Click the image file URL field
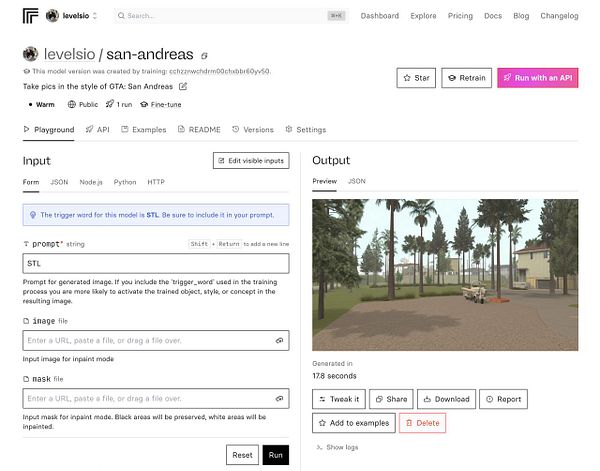 pyautogui.click(x=156, y=341)
